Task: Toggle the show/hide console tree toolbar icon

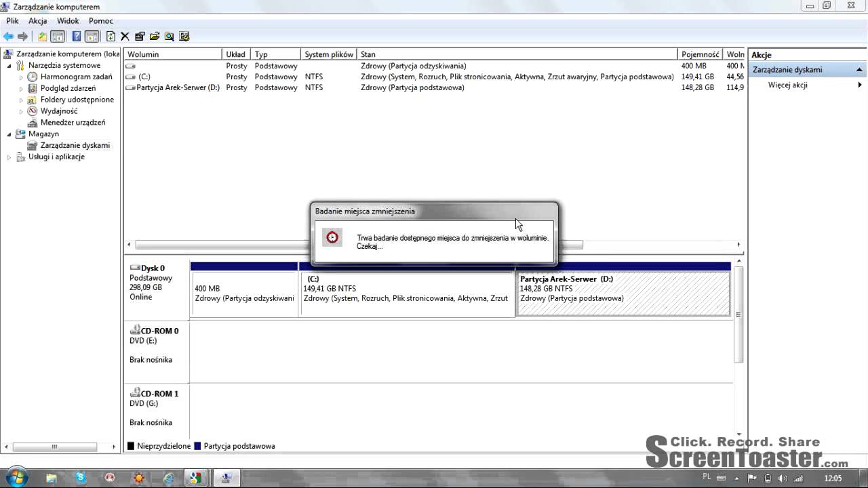Action: [58, 37]
